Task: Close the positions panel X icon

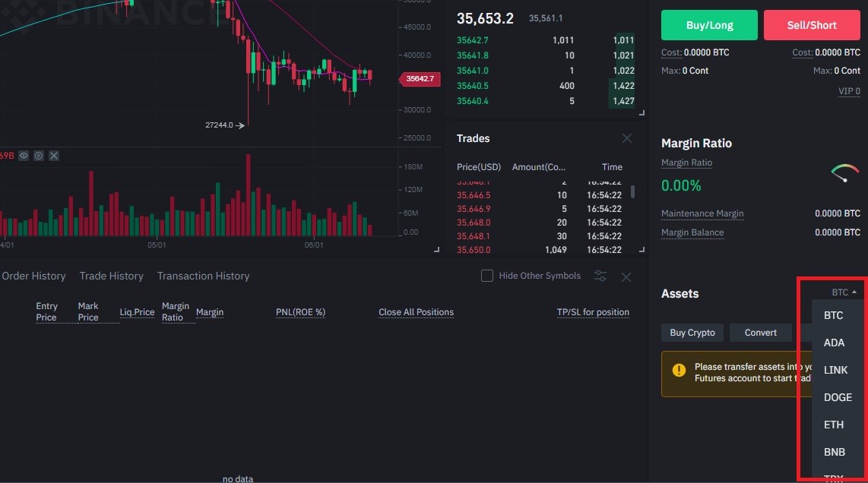Action: point(626,276)
